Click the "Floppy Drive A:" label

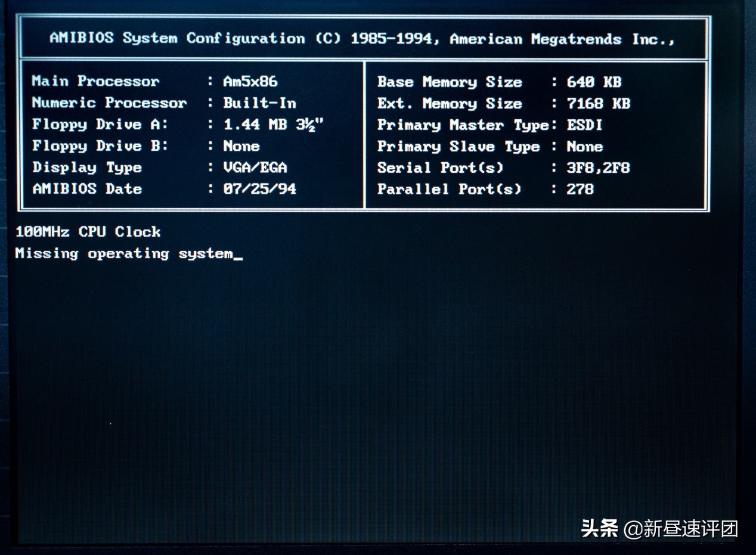[x=100, y=125]
